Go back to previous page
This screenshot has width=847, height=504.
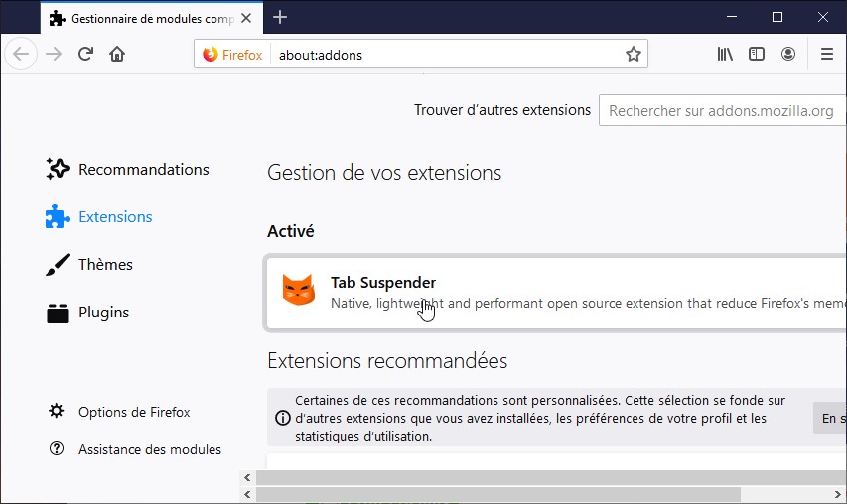click(x=22, y=55)
